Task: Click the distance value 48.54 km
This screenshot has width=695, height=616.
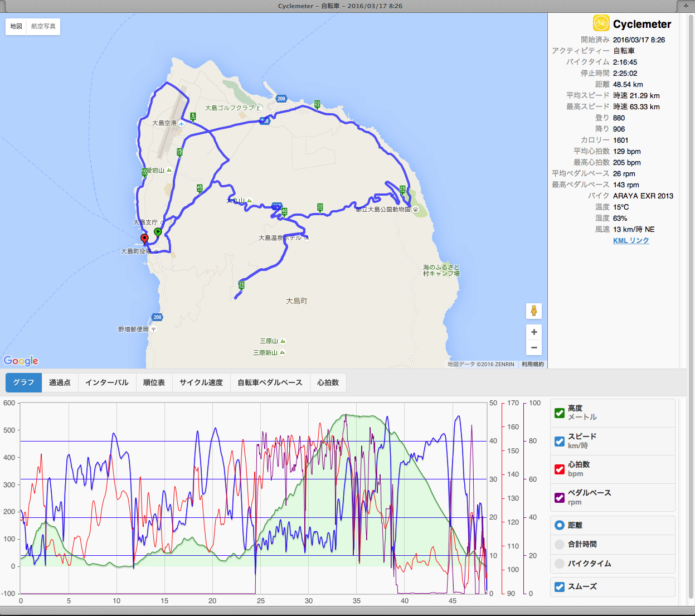Action: point(628,84)
